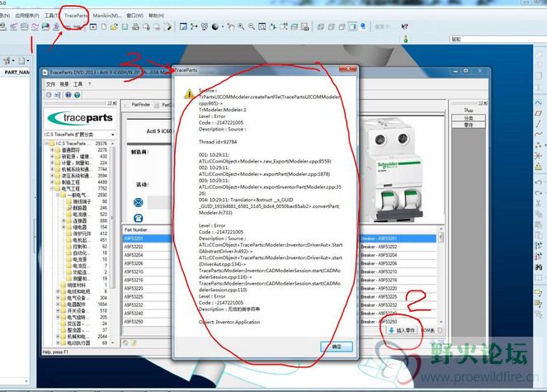Select part number A9F53250 row
The image size is (547, 392).
[x=147, y=322]
